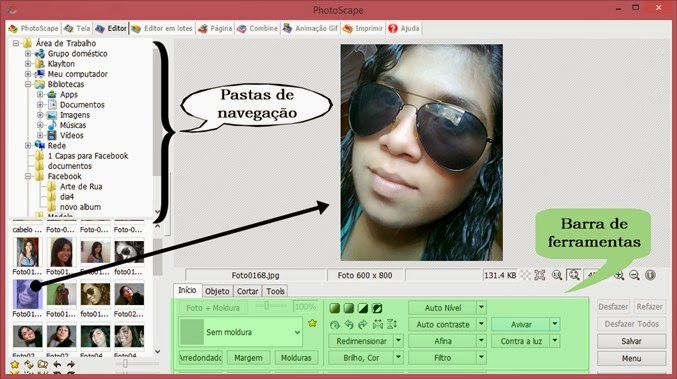Click the zoom-out magnifier with minus sign

634,275
